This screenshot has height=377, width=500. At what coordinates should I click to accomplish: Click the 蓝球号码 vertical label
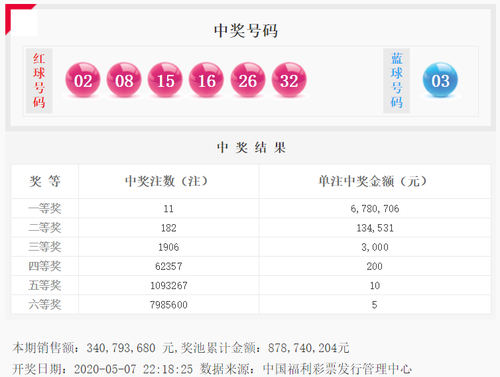tap(396, 81)
